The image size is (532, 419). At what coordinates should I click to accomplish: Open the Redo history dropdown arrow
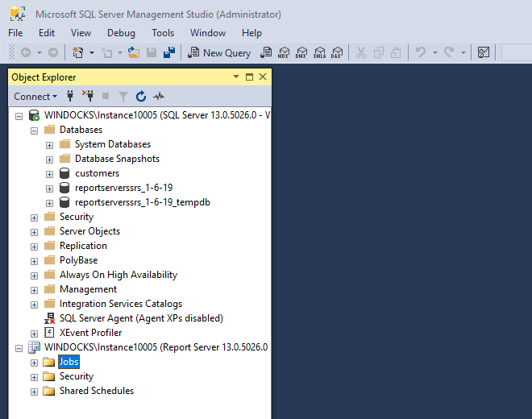(x=463, y=52)
